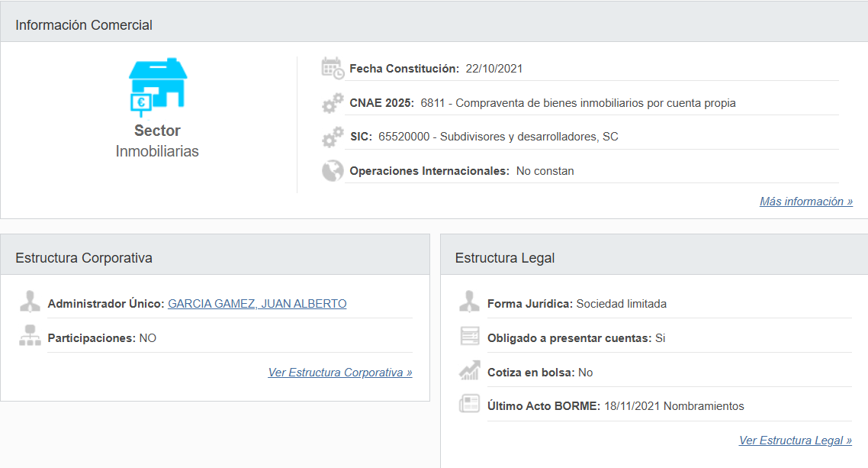Click the org-chart icon beside Participaciones

(30, 336)
